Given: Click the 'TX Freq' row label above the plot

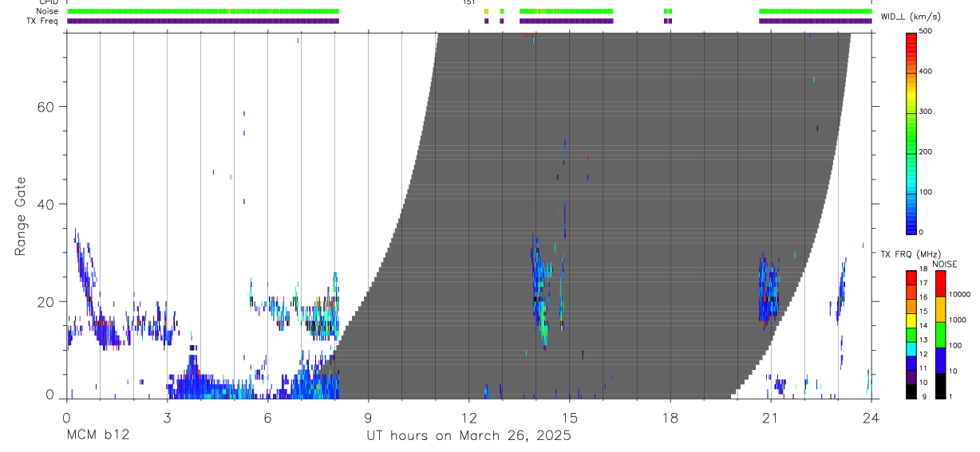Looking at the screenshot, I should pos(42,21).
